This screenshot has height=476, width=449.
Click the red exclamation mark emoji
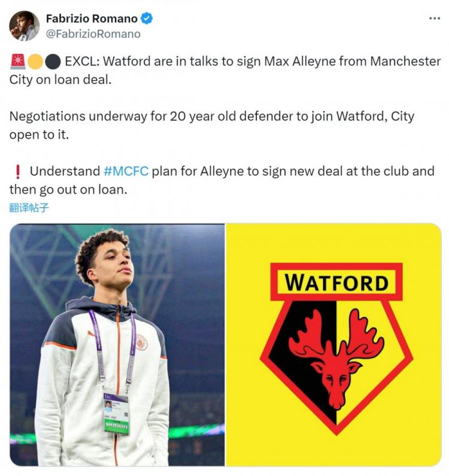tap(18, 171)
